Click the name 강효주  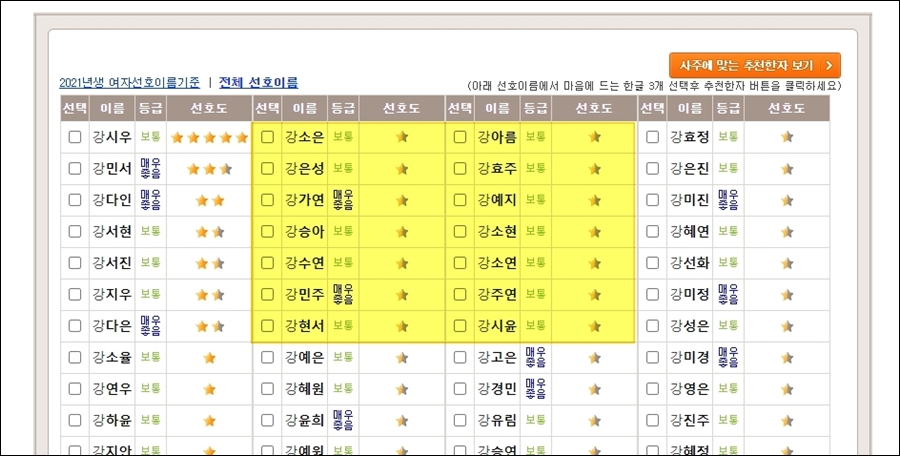point(497,169)
